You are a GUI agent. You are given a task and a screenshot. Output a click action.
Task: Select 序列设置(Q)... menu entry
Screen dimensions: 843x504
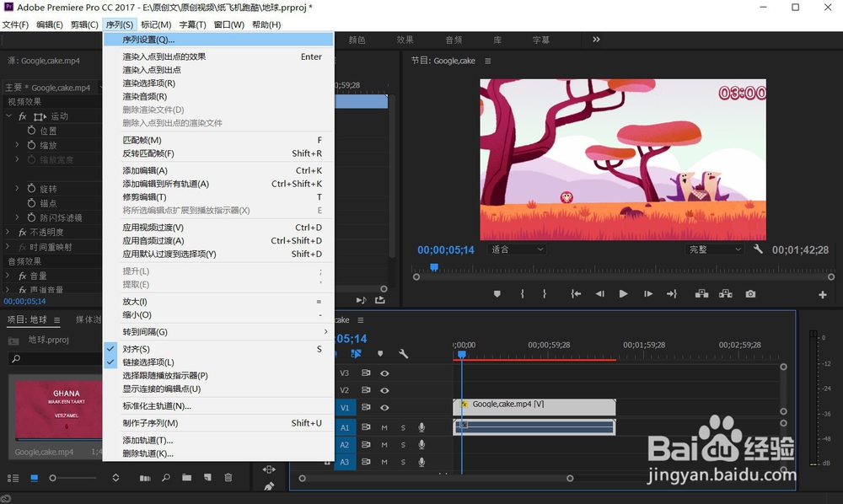pos(218,40)
